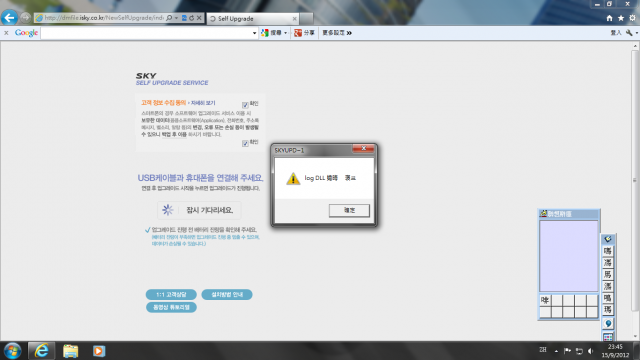Click the page scrollbar up arrow

tap(635, 46)
